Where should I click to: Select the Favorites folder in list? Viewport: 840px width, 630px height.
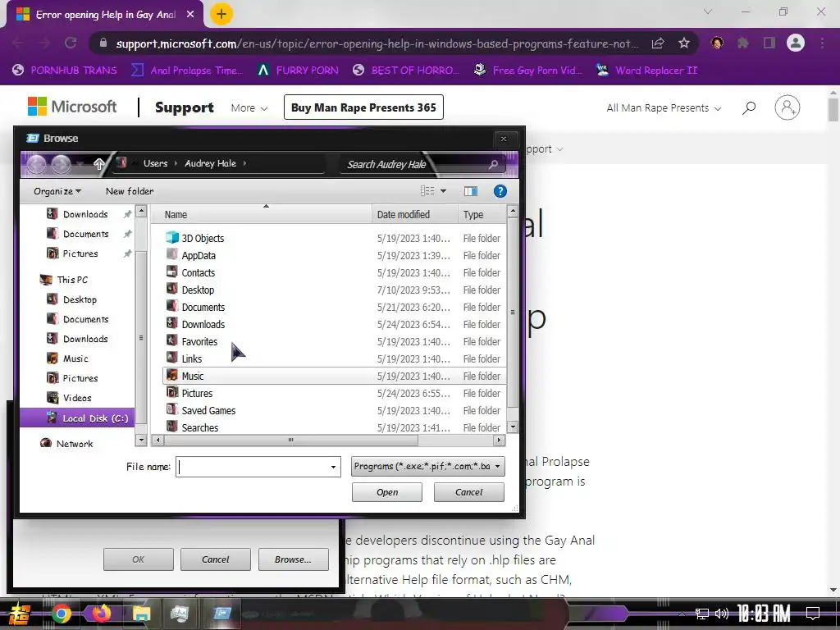[333, 341]
